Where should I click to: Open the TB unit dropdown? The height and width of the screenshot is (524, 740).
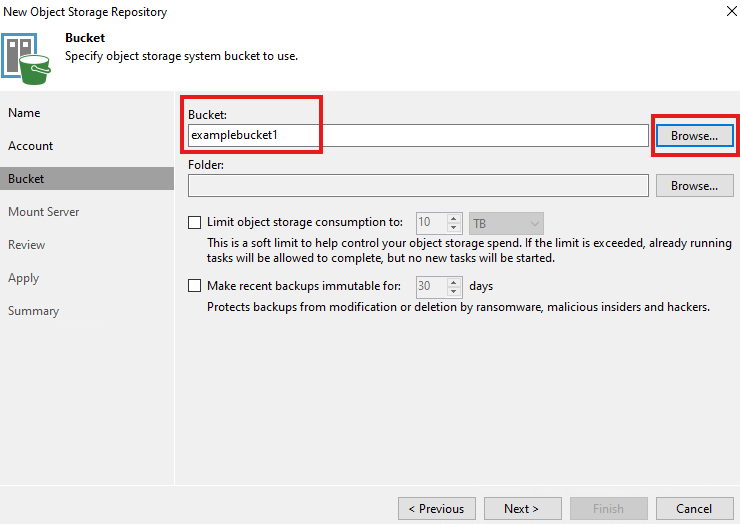click(506, 222)
